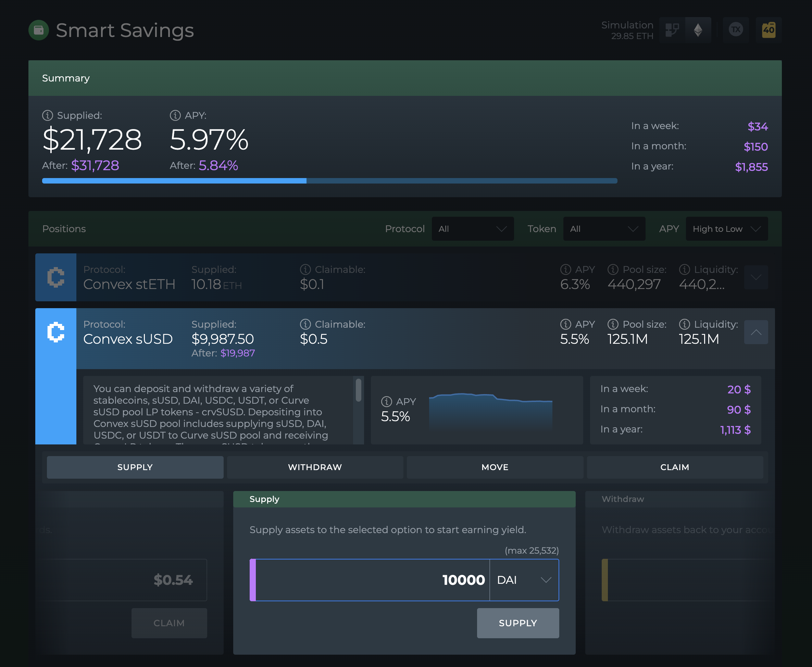
Task: Click the $9,987.50 supplied value
Action: pyautogui.click(x=223, y=339)
